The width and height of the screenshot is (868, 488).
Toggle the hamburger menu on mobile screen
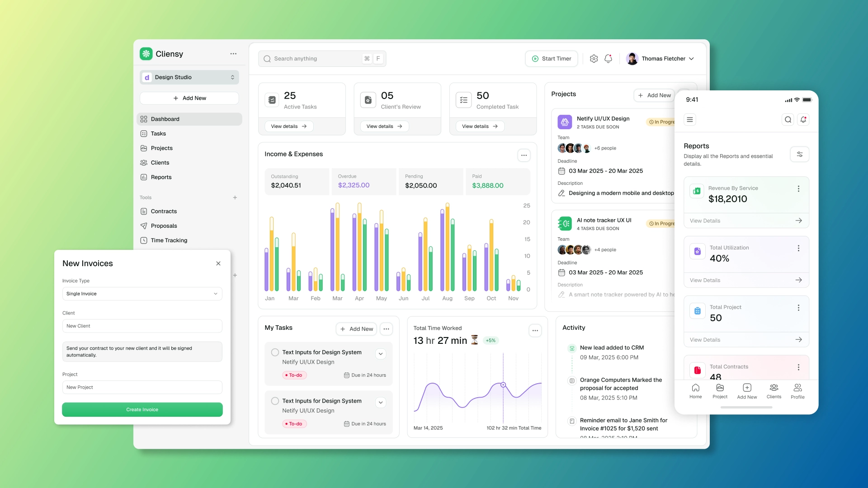[x=690, y=119]
